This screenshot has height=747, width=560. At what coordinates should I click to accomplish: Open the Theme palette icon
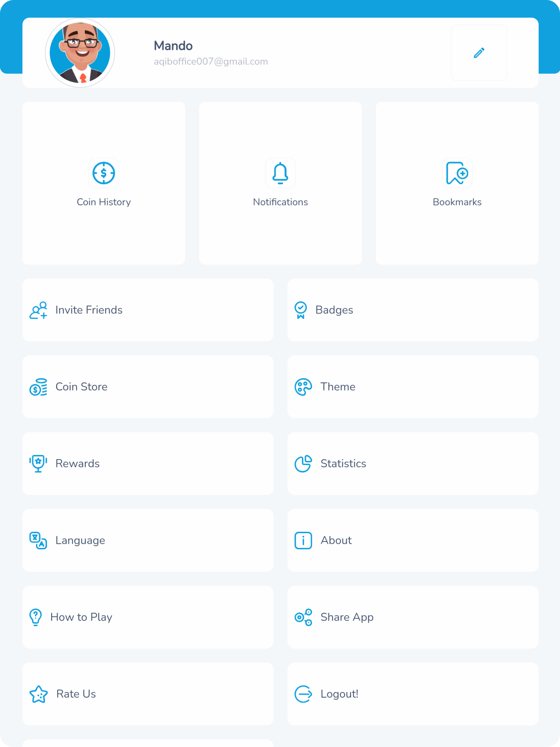tap(303, 387)
